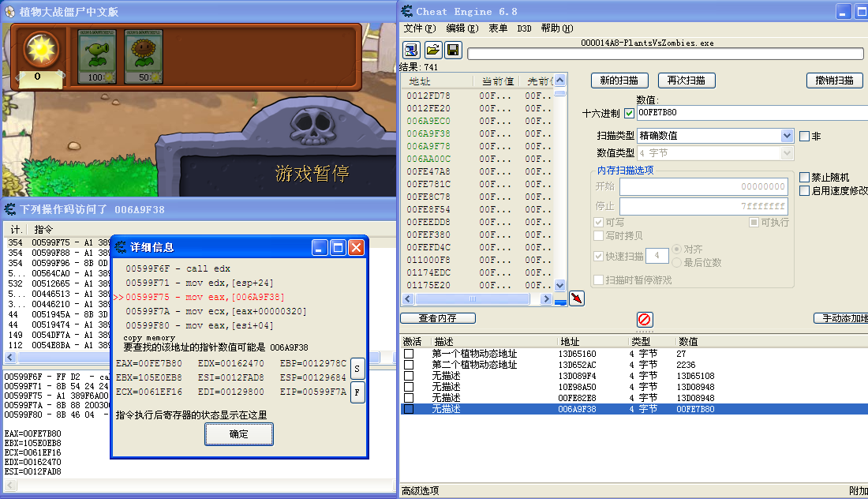Toggle the 十六进制 hex checkbox

[x=629, y=113]
